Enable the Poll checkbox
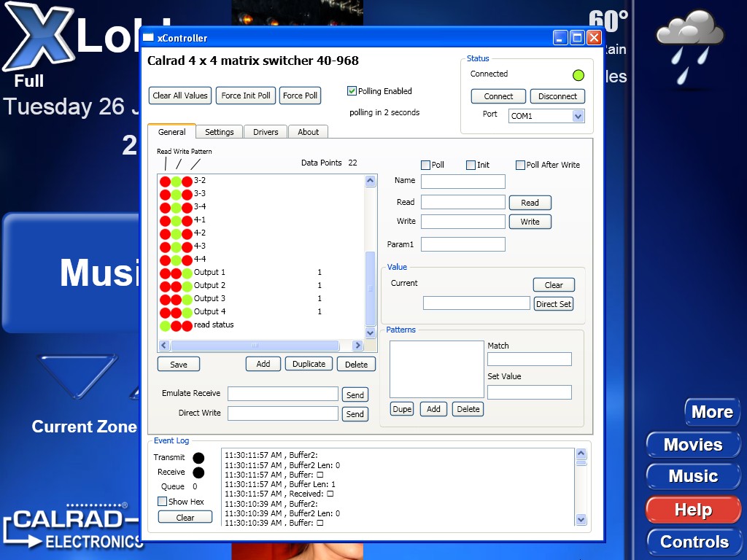Viewport: 747px width, 560px height. click(426, 166)
